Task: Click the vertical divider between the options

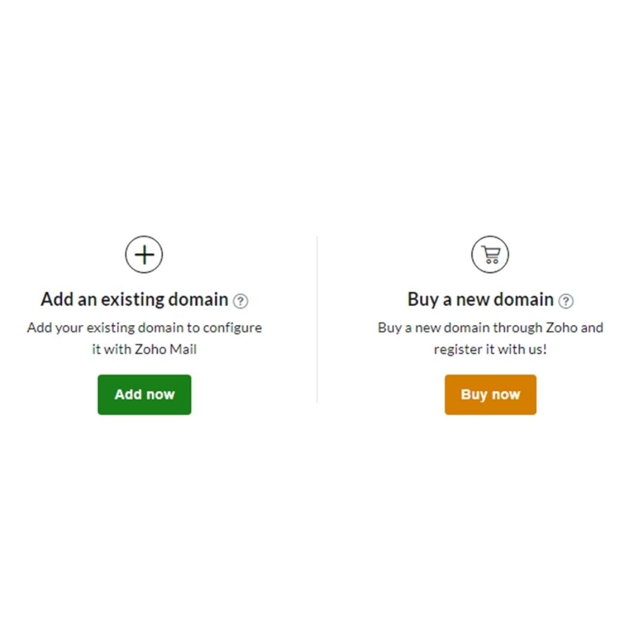Action: tap(317, 319)
